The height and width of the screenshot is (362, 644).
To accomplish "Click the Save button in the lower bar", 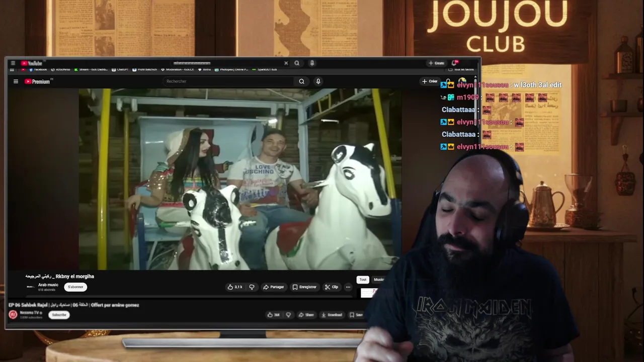I will pyautogui.click(x=356, y=315).
